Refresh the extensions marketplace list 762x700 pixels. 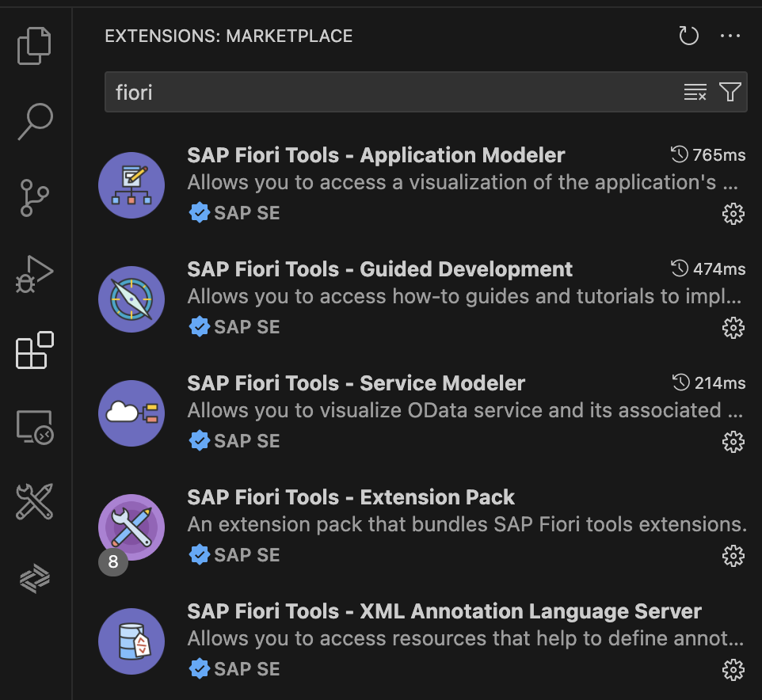(x=689, y=36)
